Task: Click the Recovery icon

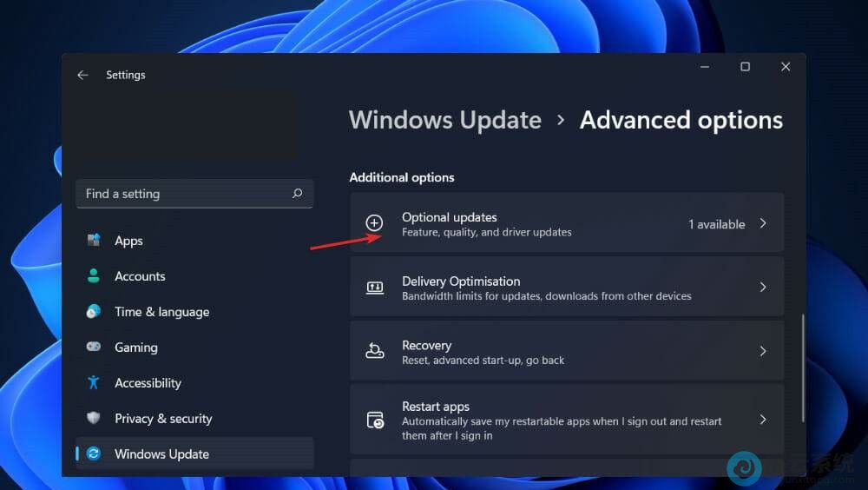Action: (375, 351)
